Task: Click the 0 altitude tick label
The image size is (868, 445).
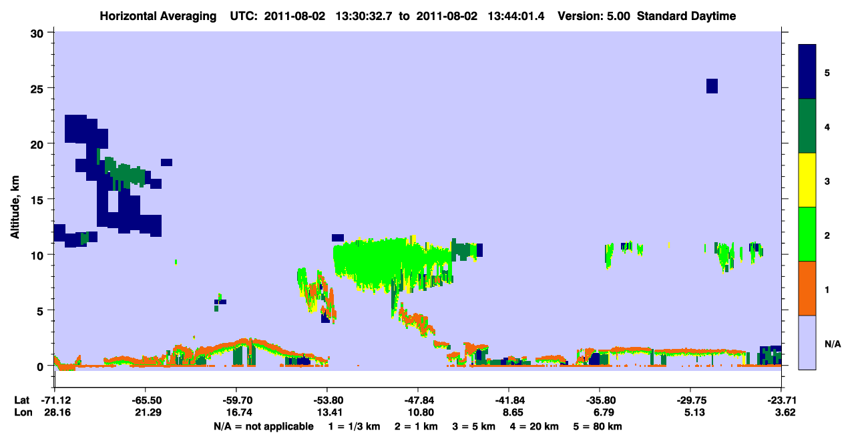Action: (41, 366)
